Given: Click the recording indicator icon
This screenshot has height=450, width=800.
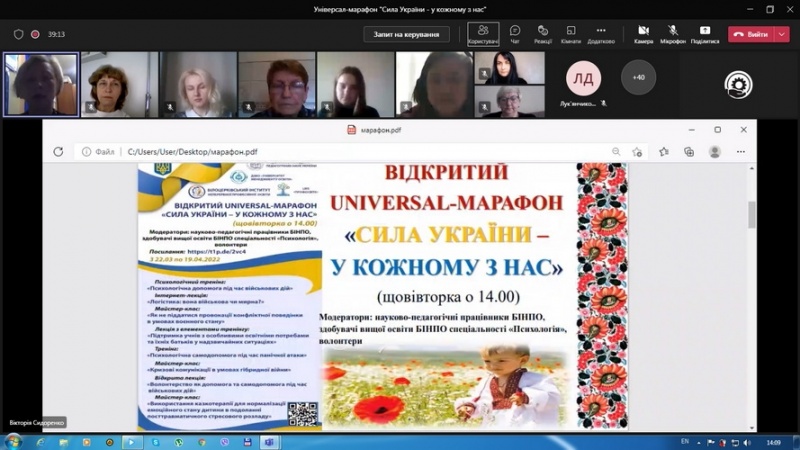Looking at the screenshot, I should [x=35, y=34].
